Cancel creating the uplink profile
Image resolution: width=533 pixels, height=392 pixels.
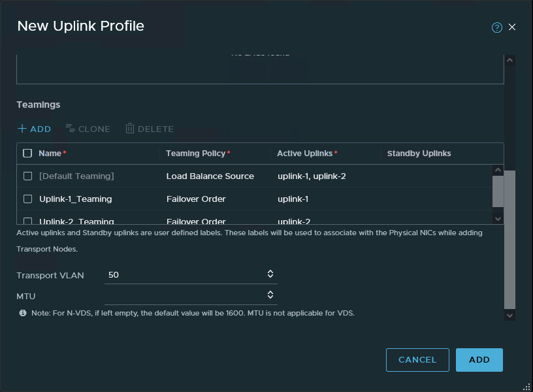coord(417,359)
